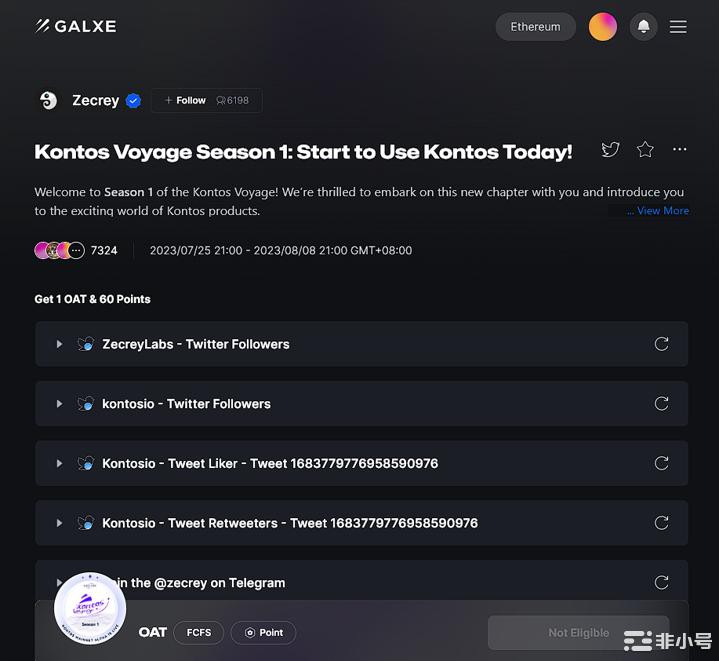Open the three-dot more options icon
Screen dimensions: 719x661
click(679, 149)
